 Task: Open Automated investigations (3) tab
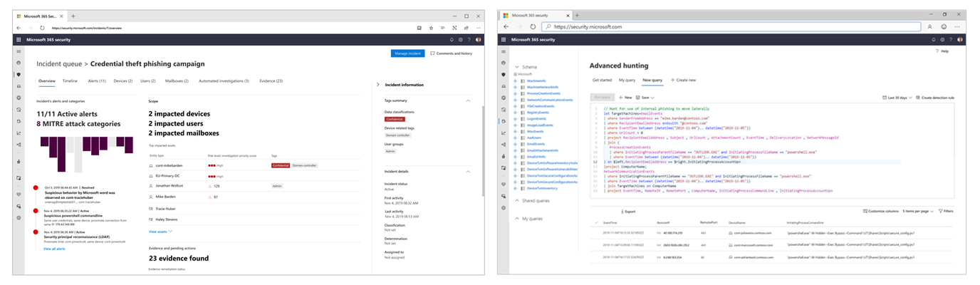(224, 81)
